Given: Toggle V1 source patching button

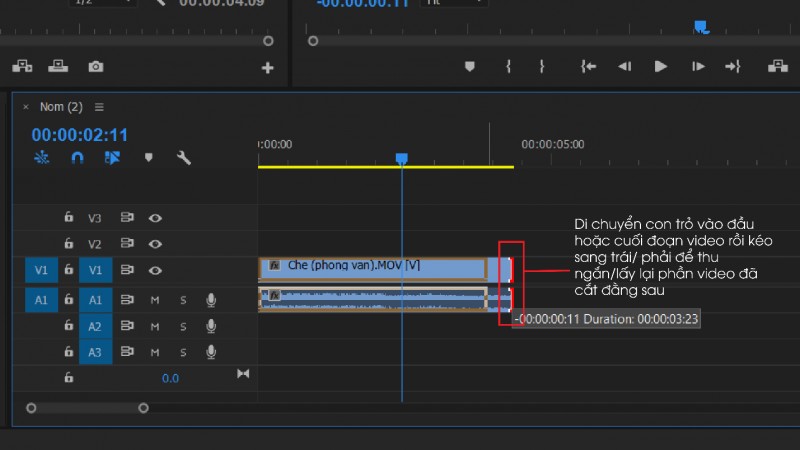Looking at the screenshot, I should 41,270.
